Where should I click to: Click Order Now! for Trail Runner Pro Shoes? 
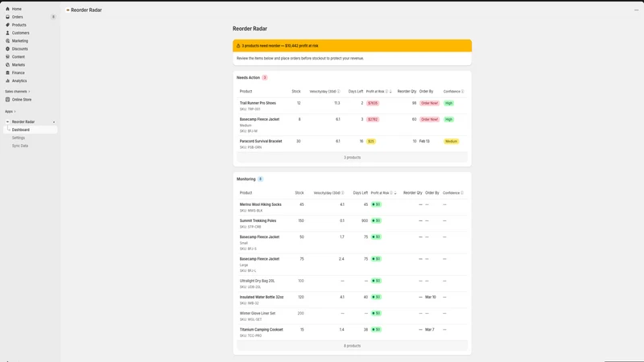(429, 103)
